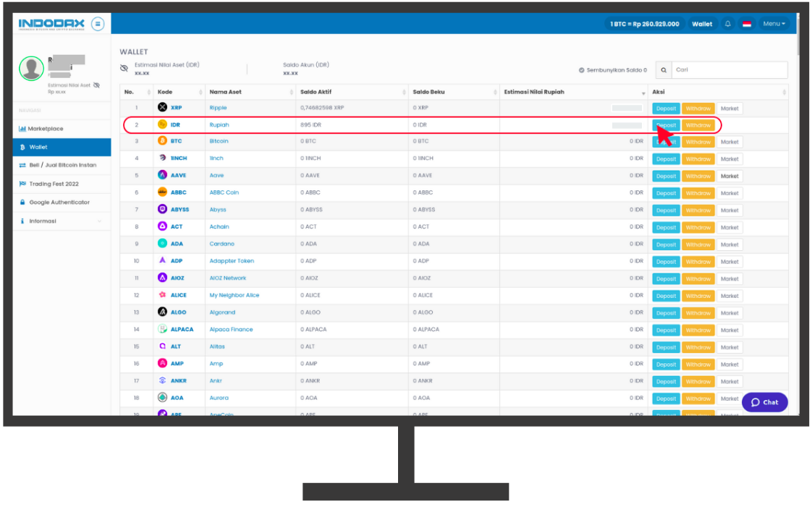Viewport: 812px width, 512px height.
Task: Click Deposit button for ABBC Coin
Action: tap(666, 193)
